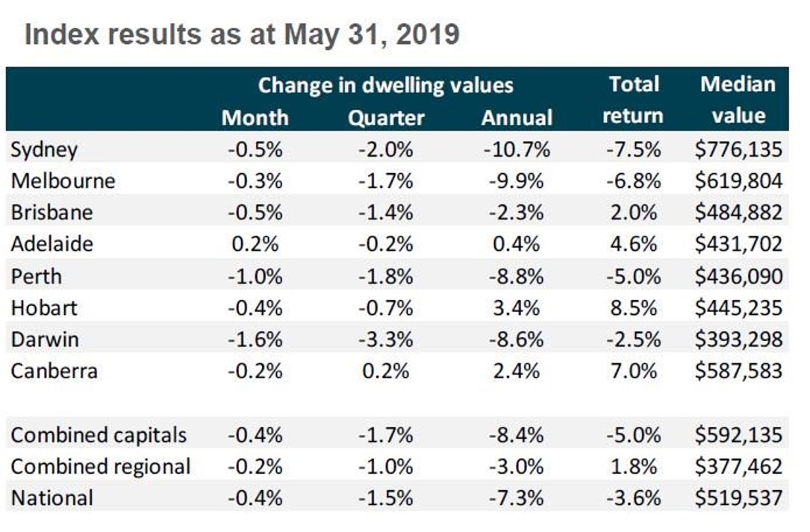Click the 'Combined capitals' row label
Image resolution: width=810 pixels, height=532 pixels.
[99, 435]
